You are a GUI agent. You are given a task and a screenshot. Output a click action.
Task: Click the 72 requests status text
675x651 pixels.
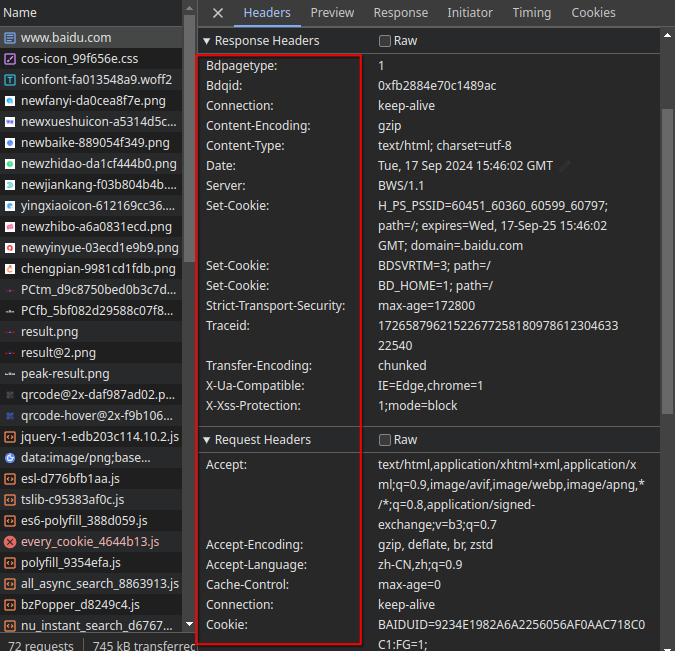tap(41, 645)
